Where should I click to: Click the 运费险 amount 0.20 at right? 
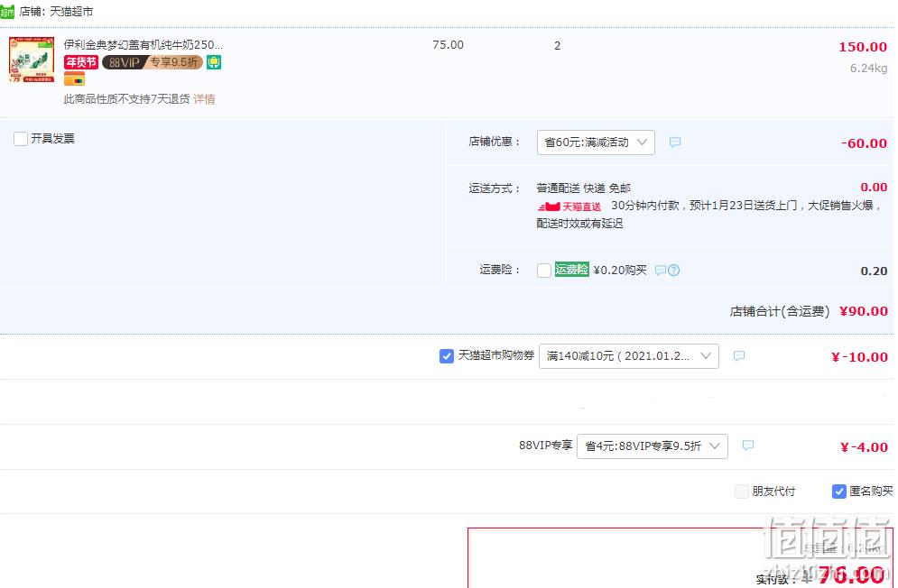click(874, 271)
